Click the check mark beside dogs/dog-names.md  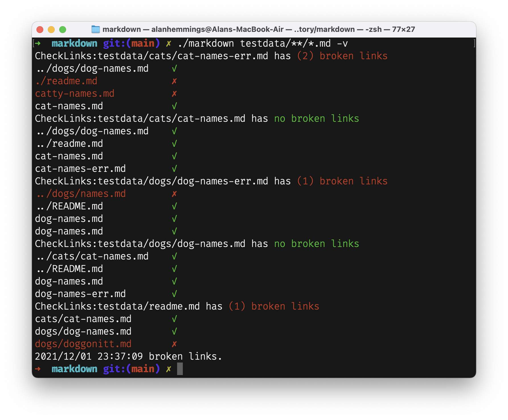174,332
